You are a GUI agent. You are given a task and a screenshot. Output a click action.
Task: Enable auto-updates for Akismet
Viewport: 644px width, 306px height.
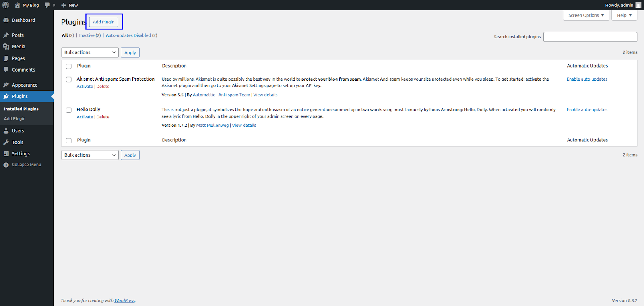586,79
